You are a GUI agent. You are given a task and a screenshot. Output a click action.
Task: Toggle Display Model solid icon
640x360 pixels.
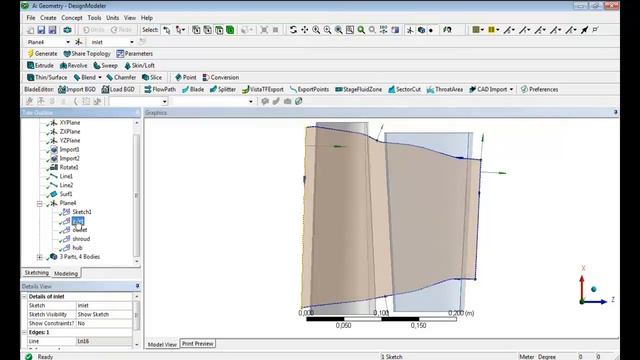point(421,30)
